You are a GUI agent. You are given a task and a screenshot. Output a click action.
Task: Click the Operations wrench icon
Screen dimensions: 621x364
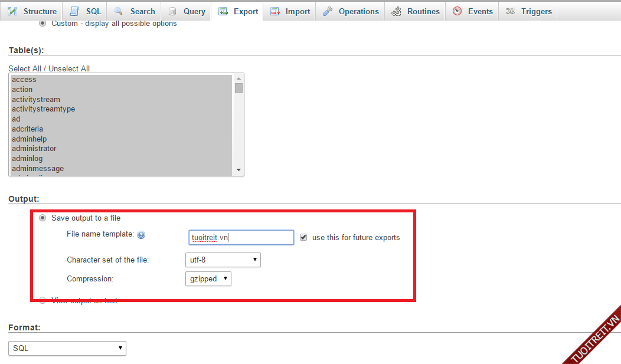328,11
